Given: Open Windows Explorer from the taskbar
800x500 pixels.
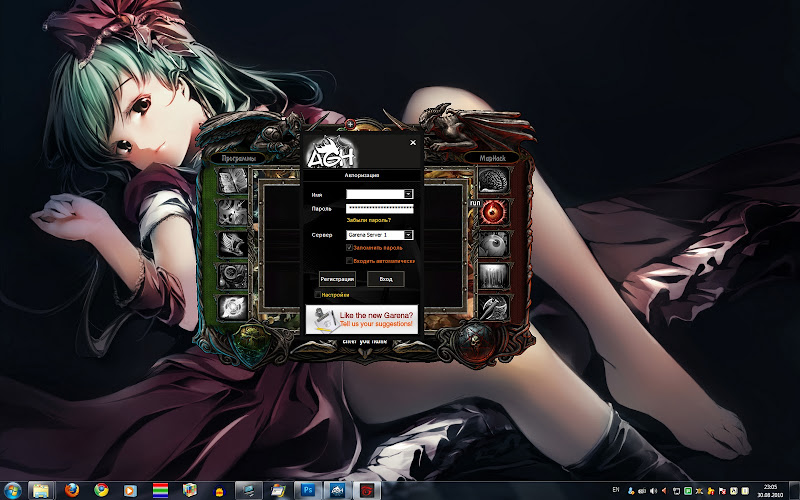Looking at the screenshot, I should [41, 490].
